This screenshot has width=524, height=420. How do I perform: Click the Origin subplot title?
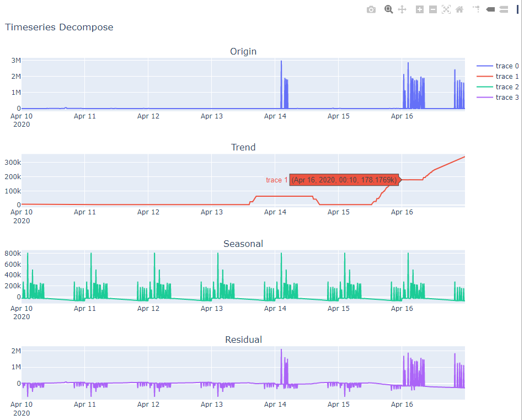coord(243,51)
